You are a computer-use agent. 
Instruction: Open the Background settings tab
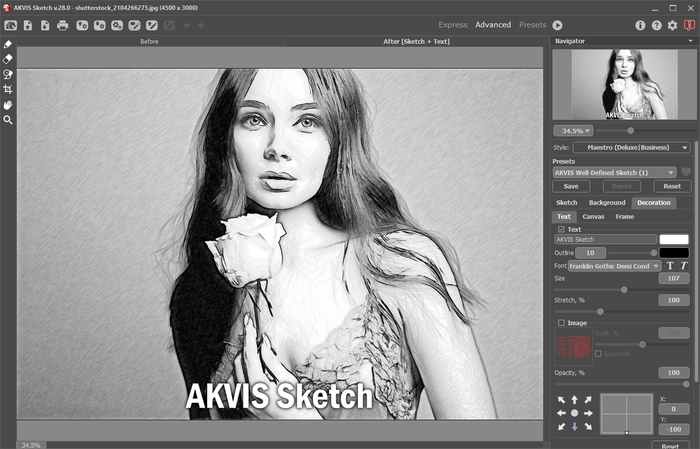click(607, 203)
